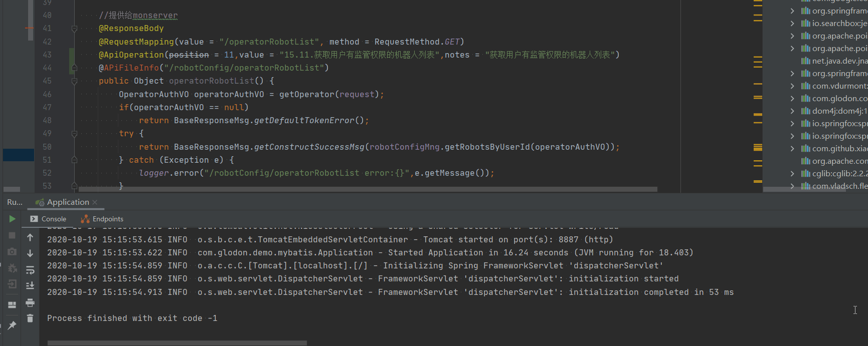This screenshot has height=346, width=868.
Task: Click the Attach Debugger bug icon
Action: tap(12, 268)
